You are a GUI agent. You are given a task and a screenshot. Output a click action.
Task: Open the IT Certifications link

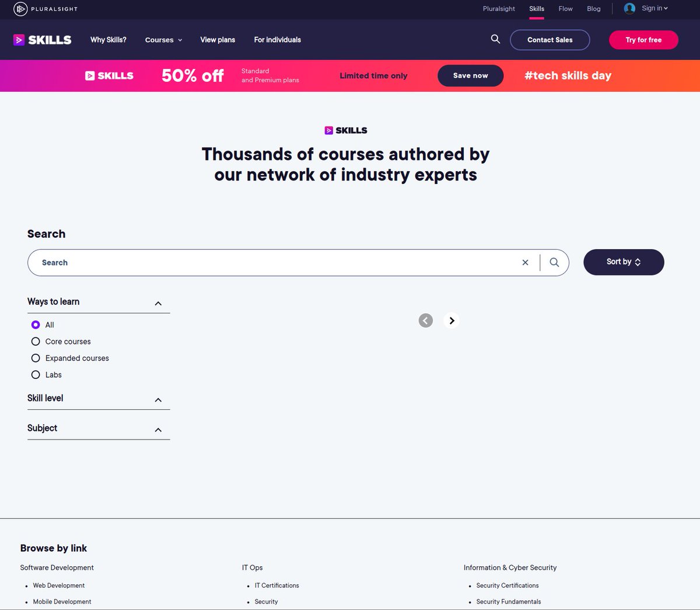(276, 585)
